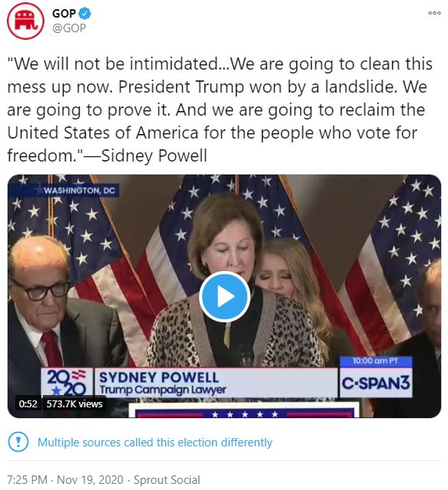Click the 0:52 video duration badge
Viewport: 448px width, 490px height.
click(x=28, y=403)
